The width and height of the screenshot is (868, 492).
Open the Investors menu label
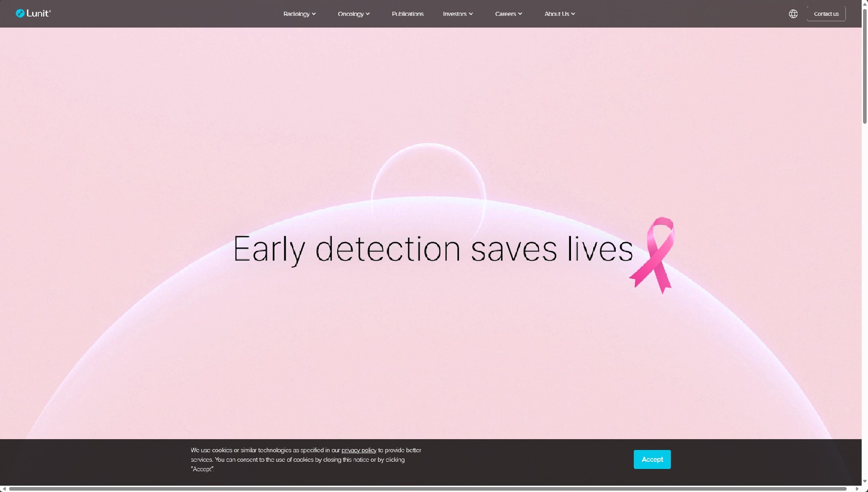[x=454, y=14]
